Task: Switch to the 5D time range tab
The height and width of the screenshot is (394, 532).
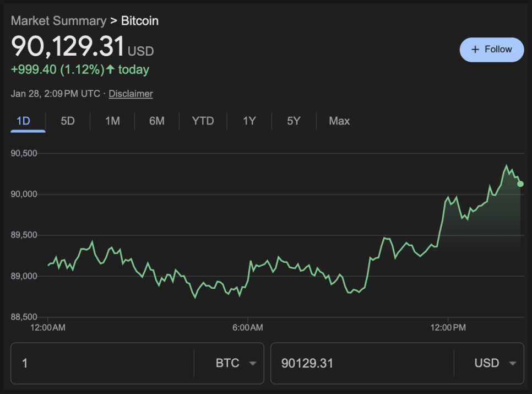Action: coord(67,121)
